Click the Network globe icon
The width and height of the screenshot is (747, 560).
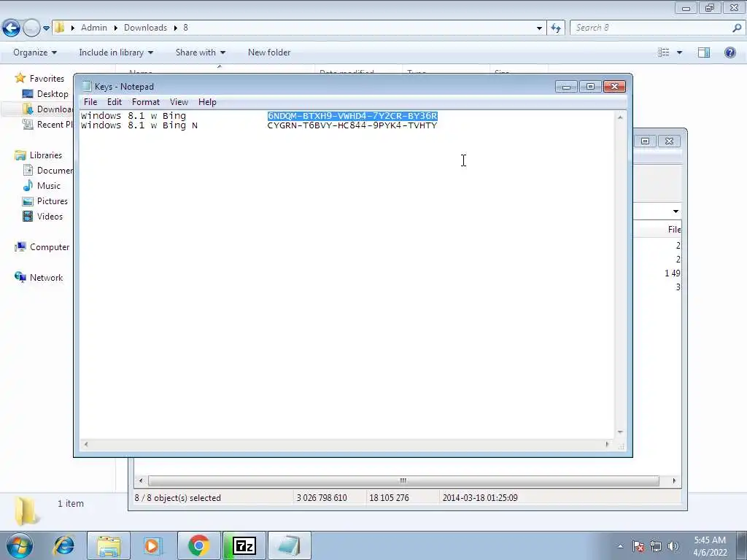click(x=20, y=277)
